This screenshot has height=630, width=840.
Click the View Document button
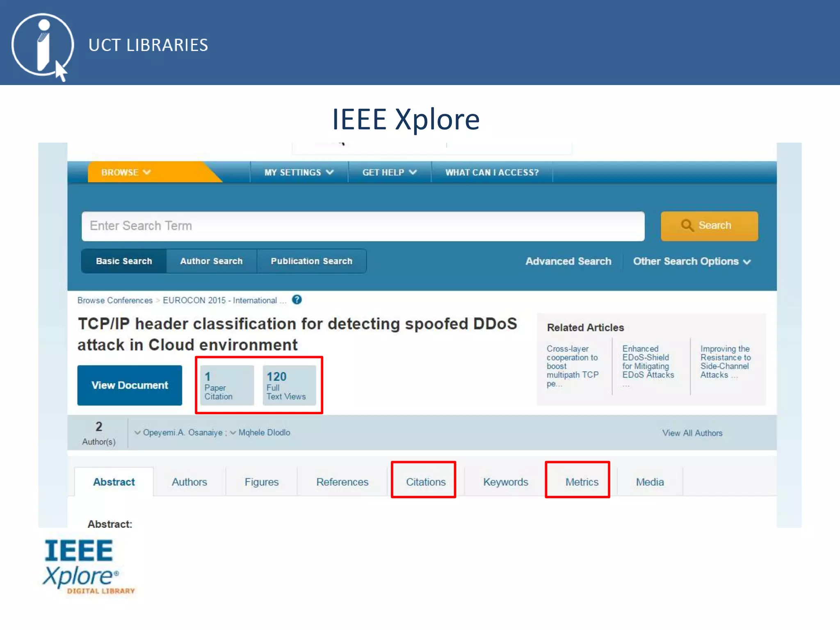tap(130, 385)
